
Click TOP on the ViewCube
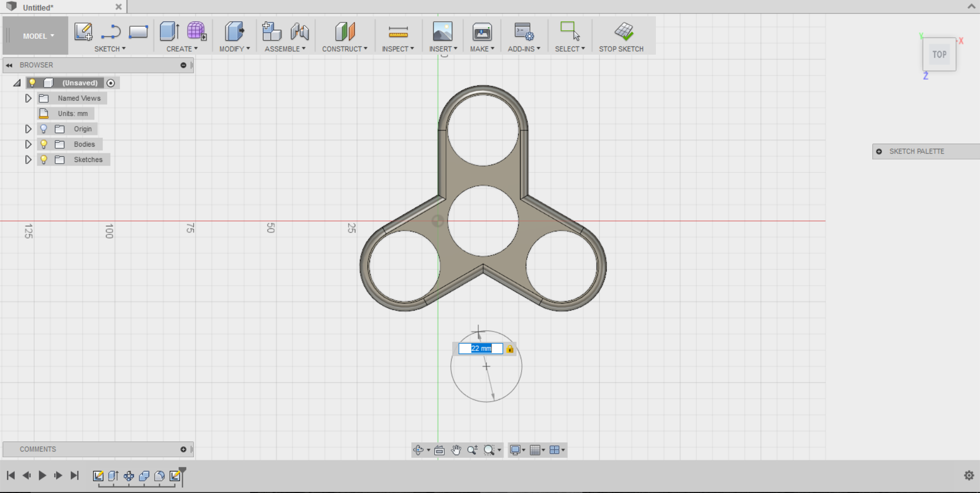pyautogui.click(x=939, y=54)
